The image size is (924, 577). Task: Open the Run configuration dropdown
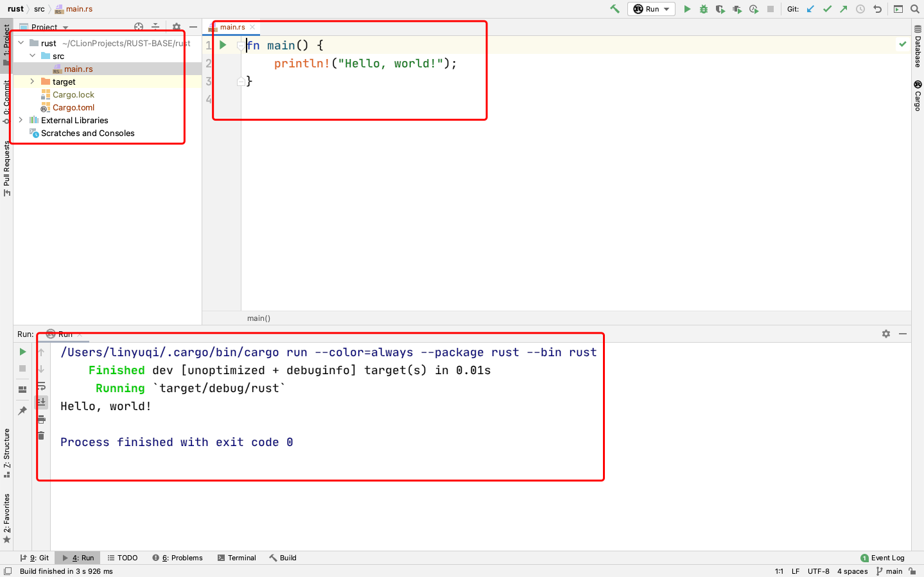651,9
